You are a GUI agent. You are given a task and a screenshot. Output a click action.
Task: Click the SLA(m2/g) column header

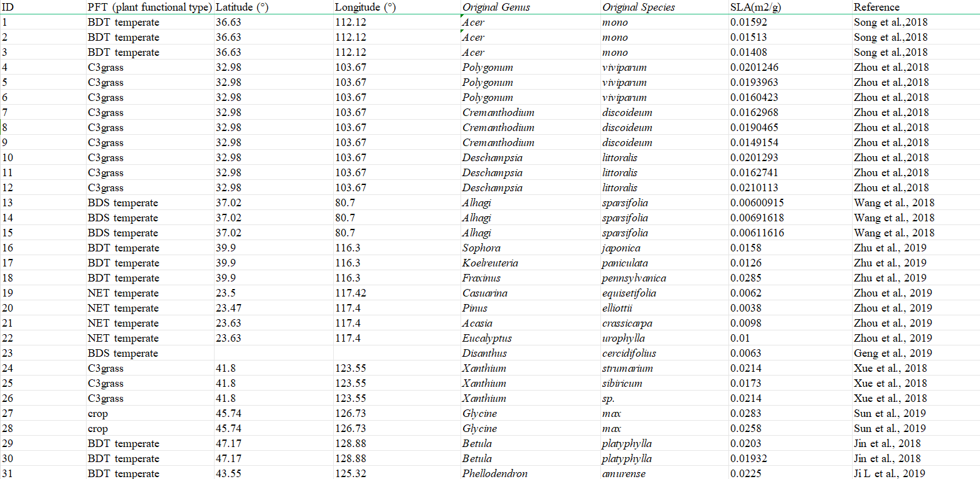(x=755, y=8)
